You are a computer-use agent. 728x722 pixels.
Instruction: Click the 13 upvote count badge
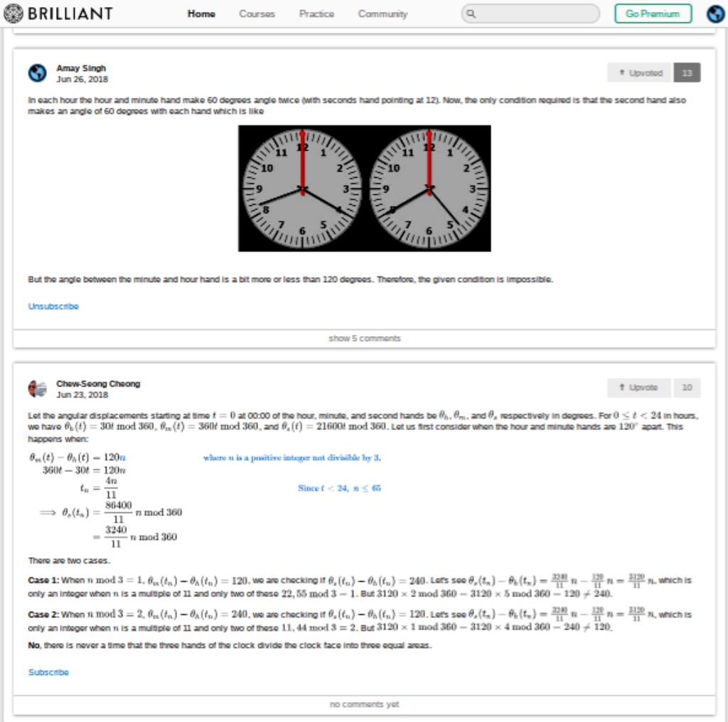tap(687, 72)
